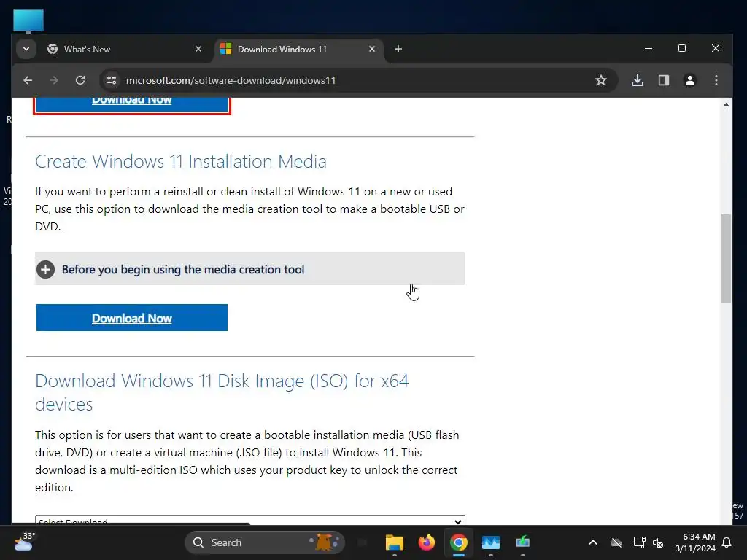Open the green arrow app on taskbar
Screen dimensions: 747x560
click(x=522, y=542)
